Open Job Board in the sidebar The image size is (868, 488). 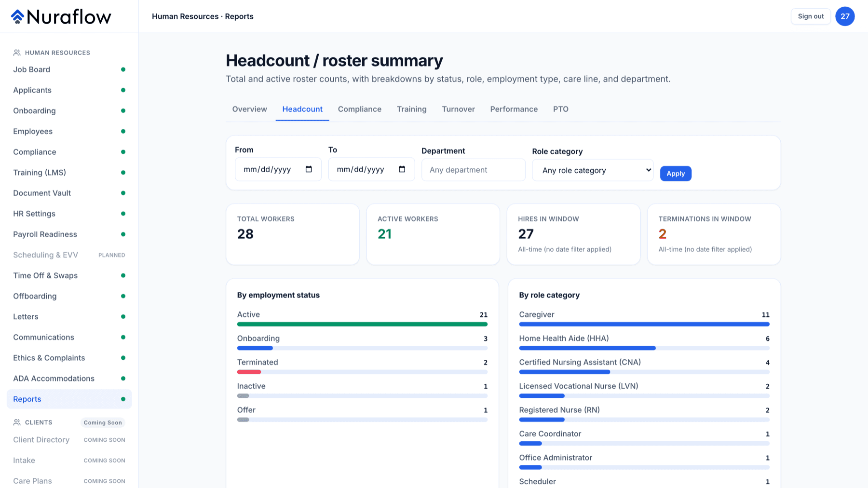click(69, 69)
